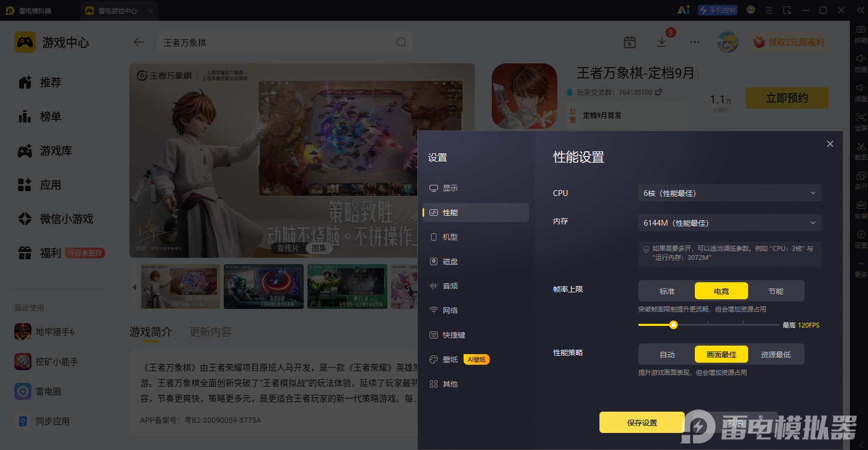Select the 性能 settings section
The height and width of the screenshot is (450, 868).
pos(475,212)
